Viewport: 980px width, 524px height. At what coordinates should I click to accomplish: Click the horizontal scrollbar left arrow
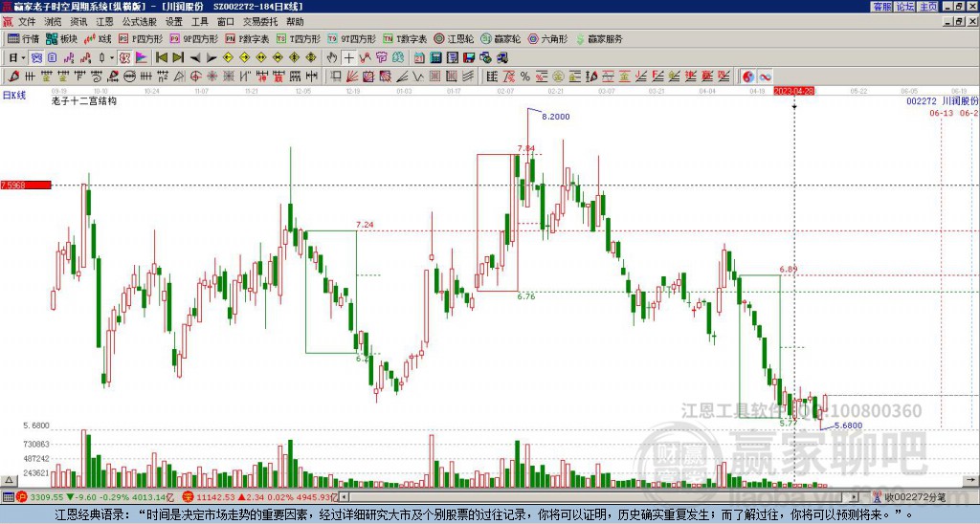[x=343, y=497]
